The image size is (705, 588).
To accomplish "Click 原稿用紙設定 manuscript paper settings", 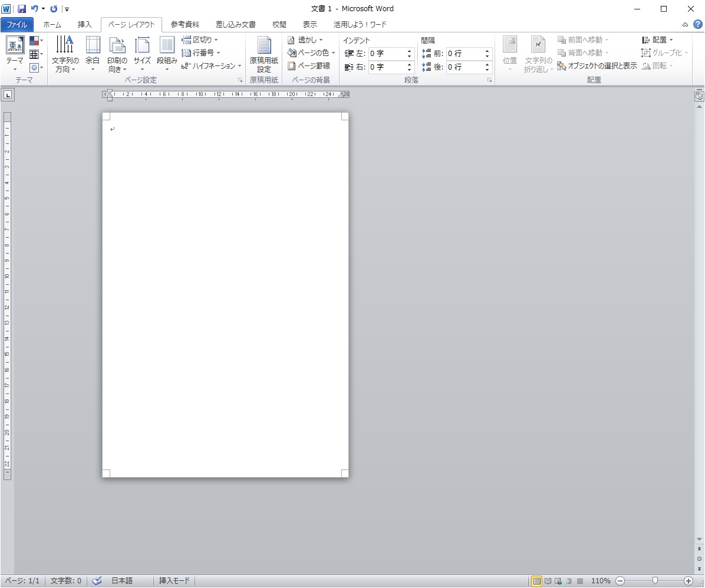I will point(264,54).
